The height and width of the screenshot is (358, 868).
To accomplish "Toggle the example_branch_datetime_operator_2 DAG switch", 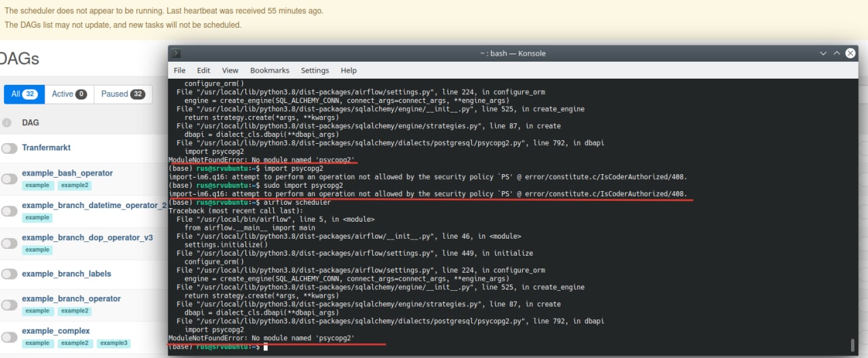I will 9,211.
